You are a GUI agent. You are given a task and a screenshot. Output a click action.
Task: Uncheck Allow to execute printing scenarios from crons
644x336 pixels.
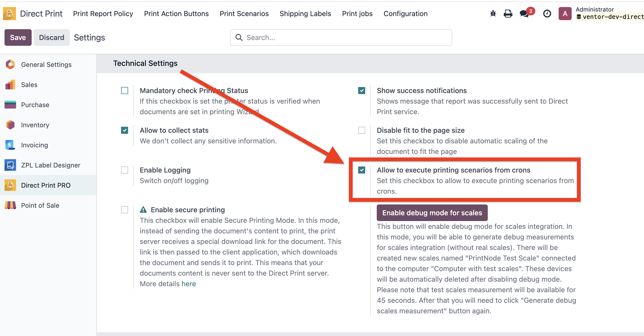[362, 170]
